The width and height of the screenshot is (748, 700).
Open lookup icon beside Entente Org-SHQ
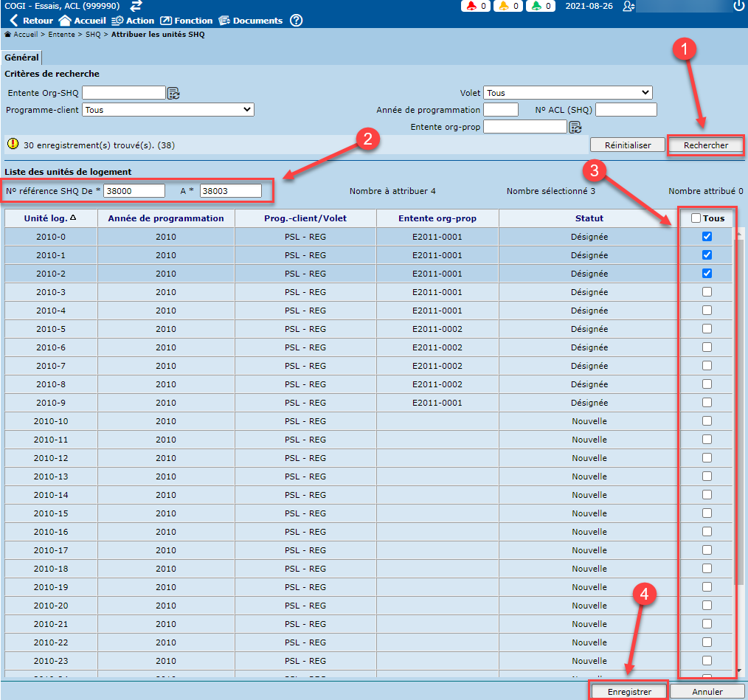[173, 93]
